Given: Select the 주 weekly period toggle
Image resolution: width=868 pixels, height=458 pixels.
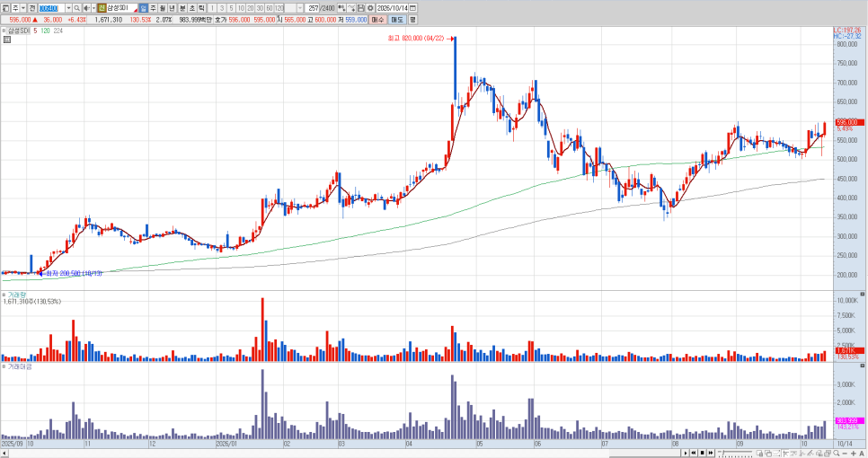Looking at the screenshot, I should click(x=153, y=8).
